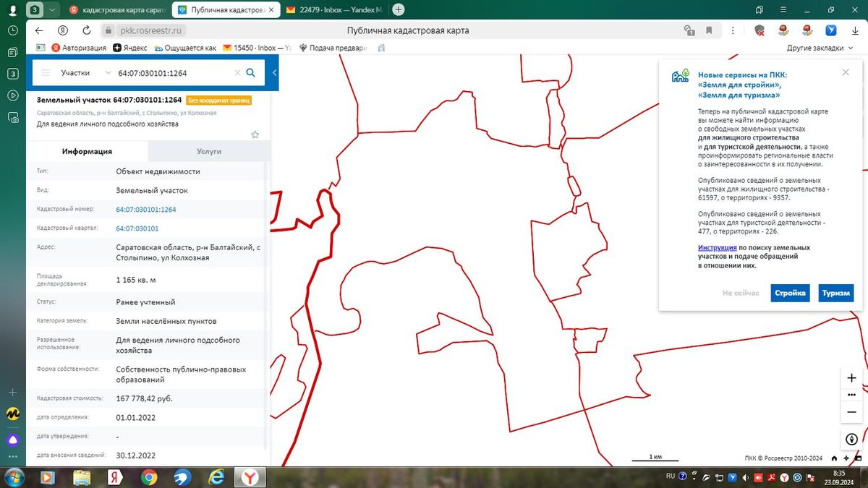
Task: Expand the tab group dropdown arrow
Action: coord(51,9)
